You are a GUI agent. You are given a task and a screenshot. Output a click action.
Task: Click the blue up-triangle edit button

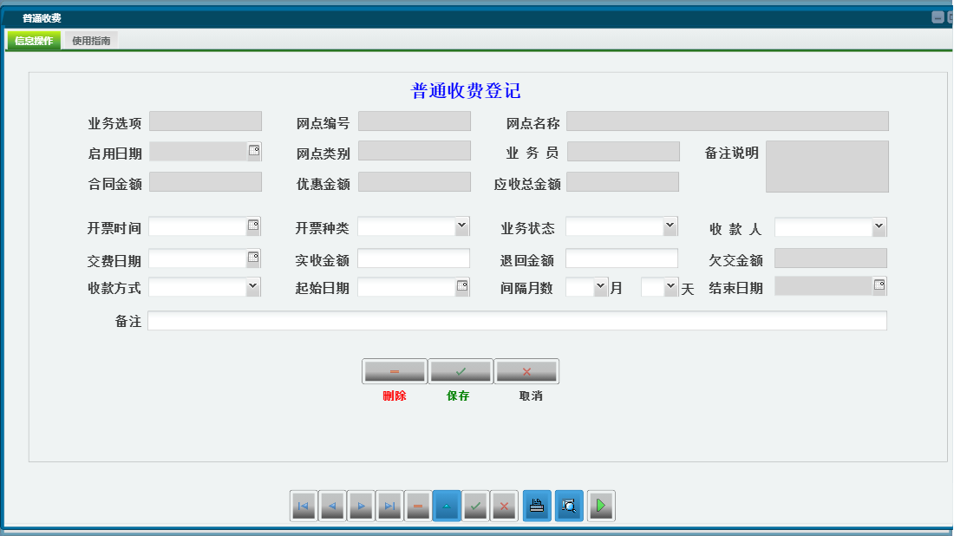pyautogui.click(x=447, y=506)
